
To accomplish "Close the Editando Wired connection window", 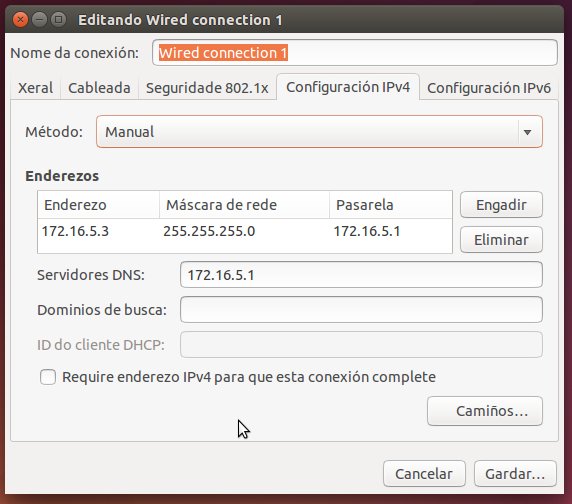I will point(20,19).
